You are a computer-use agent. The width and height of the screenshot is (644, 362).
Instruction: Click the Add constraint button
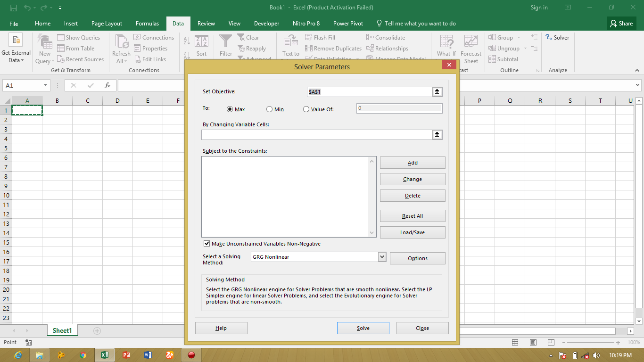412,162
